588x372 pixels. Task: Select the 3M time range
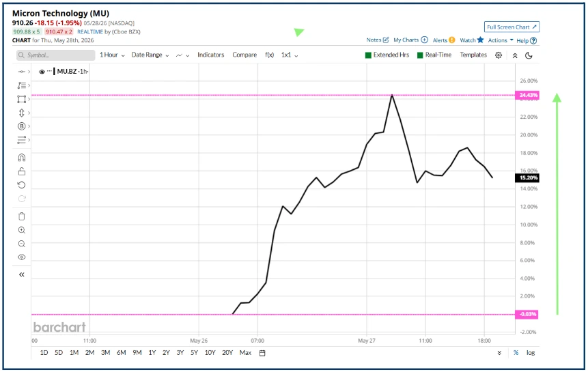click(x=105, y=353)
